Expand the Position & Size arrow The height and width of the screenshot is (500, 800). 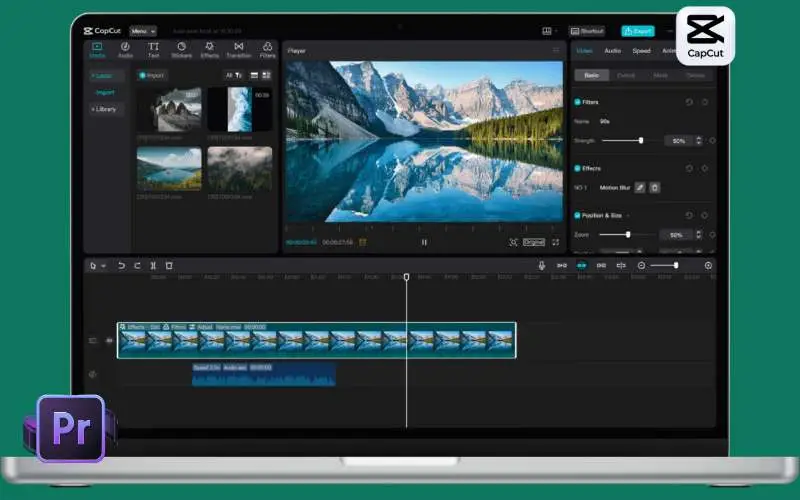coord(628,216)
